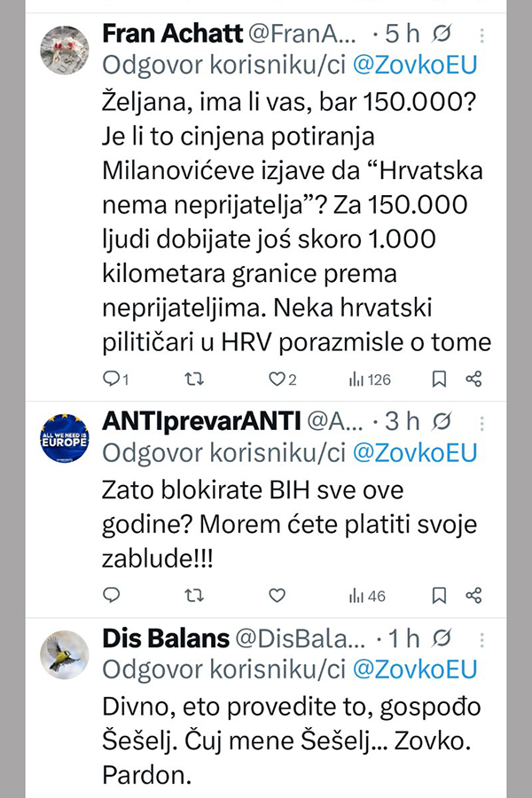Like Fran Achatt's tweet
This screenshot has width=532, height=798.
tap(277, 379)
